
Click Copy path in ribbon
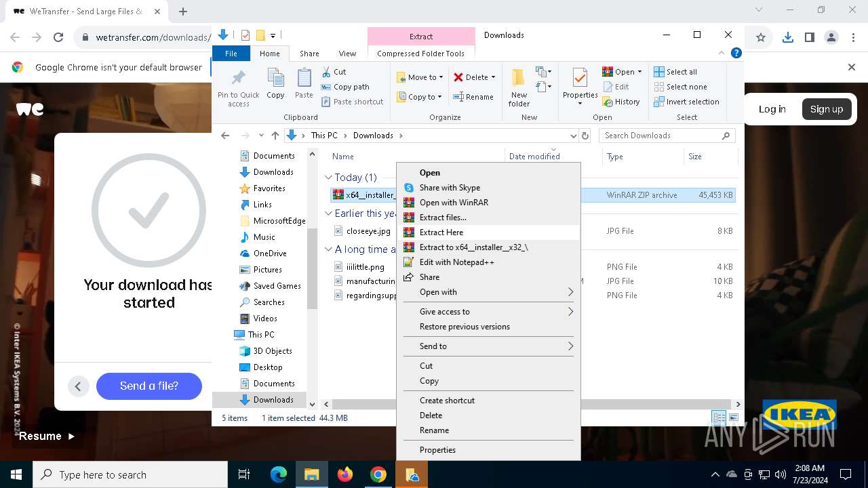tap(345, 87)
